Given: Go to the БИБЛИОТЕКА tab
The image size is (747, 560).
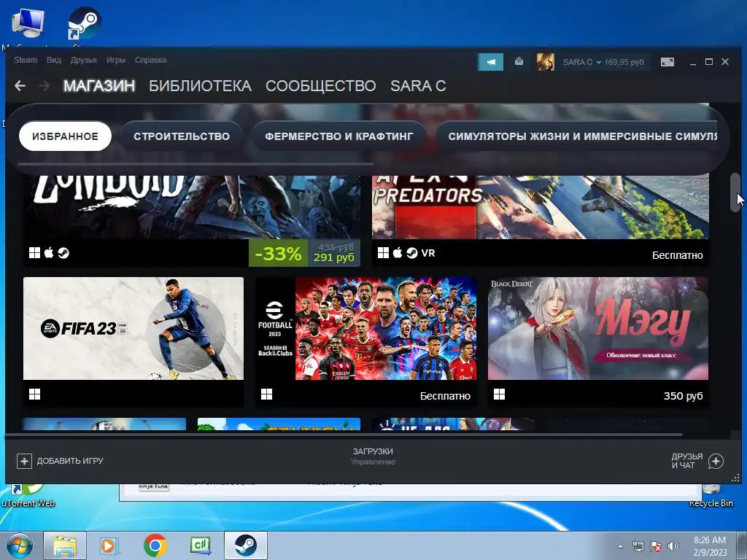Looking at the screenshot, I should pyautogui.click(x=200, y=86).
